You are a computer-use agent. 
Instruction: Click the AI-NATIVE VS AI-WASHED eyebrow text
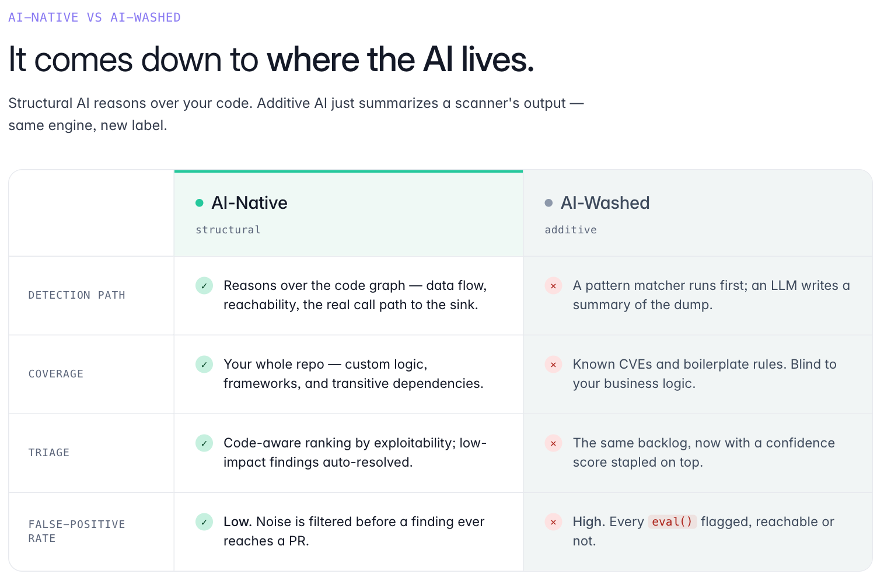click(95, 17)
